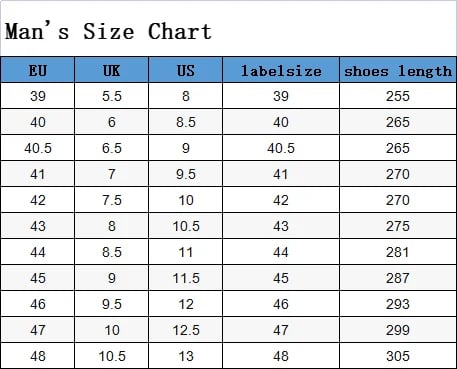Select labelsize 44 cell
The width and height of the screenshot is (457, 369).
pos(281,252)
